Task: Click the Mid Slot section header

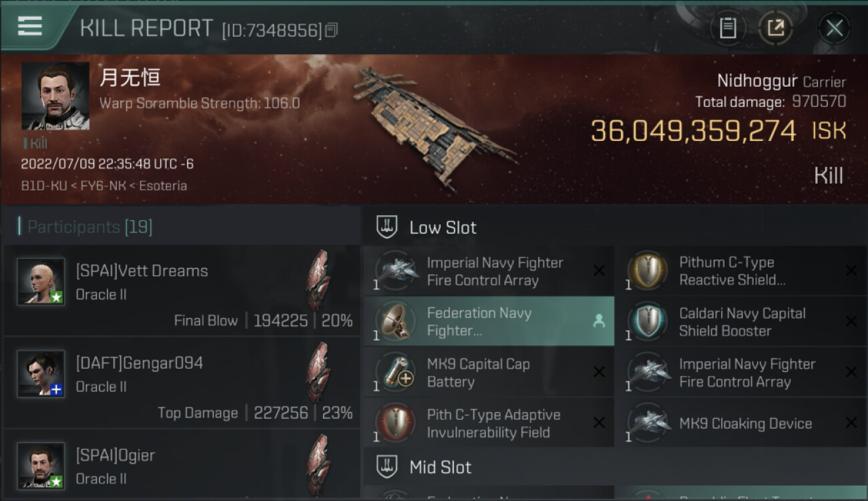Action: tap(440, 467)
